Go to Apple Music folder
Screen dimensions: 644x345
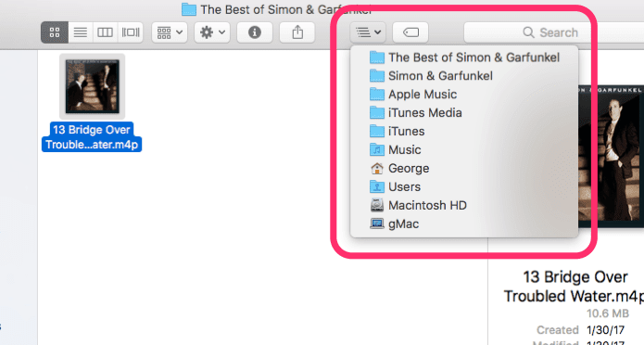point(464,95)
